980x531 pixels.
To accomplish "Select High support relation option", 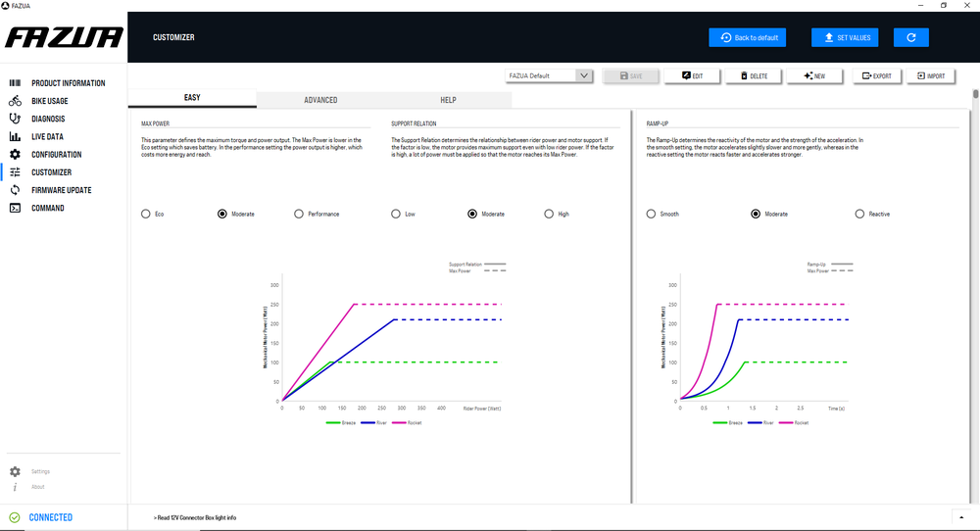I will pyautogui.click(x=549, y=214).
